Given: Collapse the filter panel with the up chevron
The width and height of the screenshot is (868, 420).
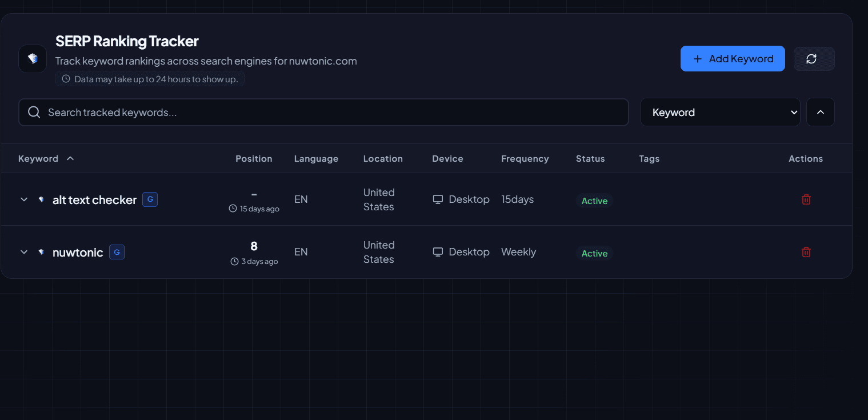Looking at the screenshot, I should click(x=820, y=112).
